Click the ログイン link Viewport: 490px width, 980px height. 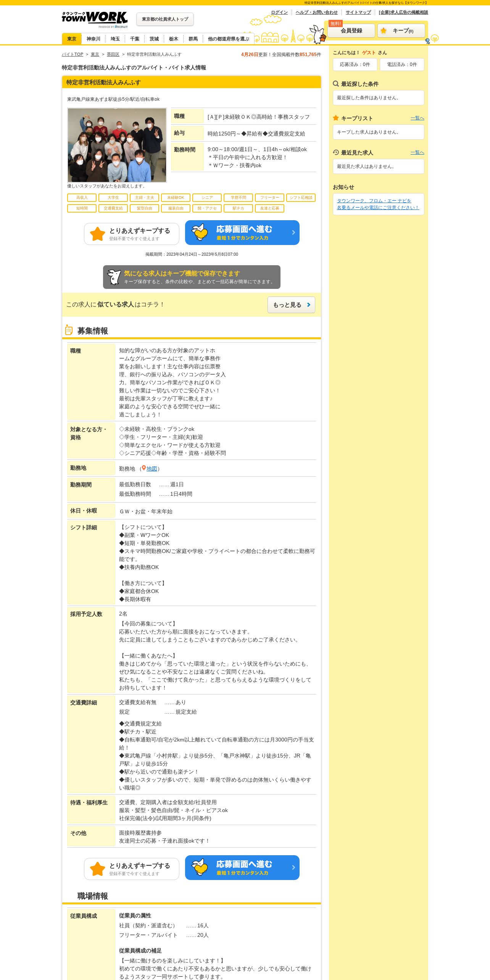coord(279,12)
